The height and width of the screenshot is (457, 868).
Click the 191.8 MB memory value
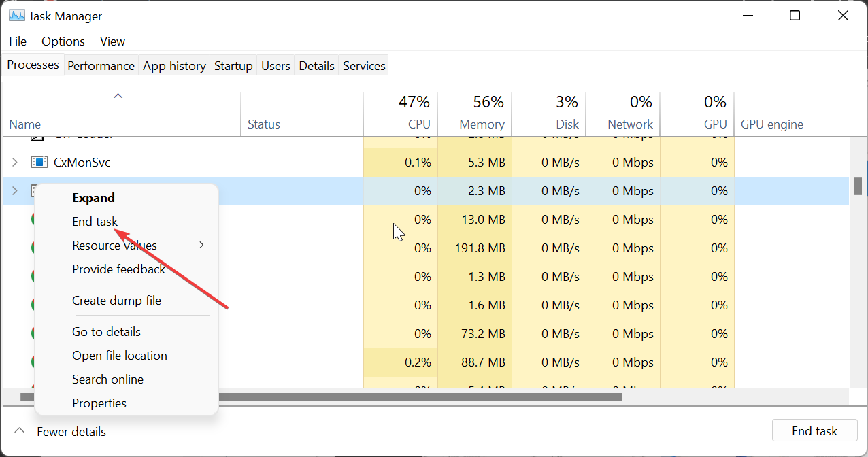point(480,248)
